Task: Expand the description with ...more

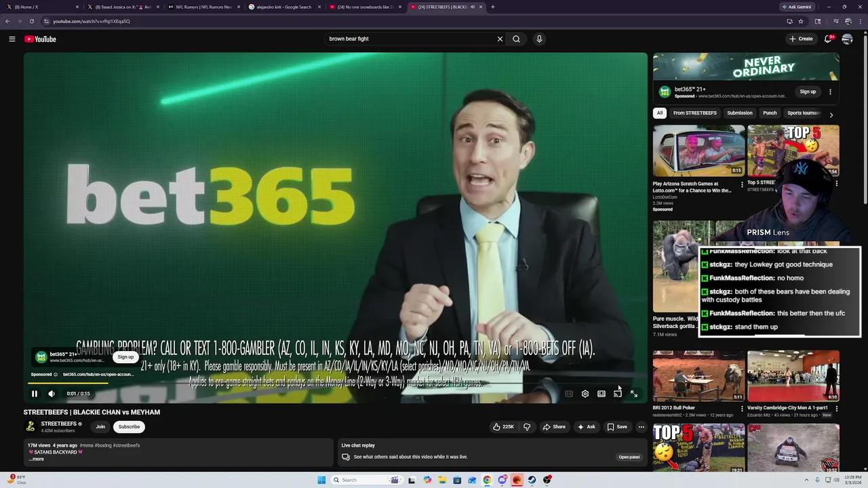Action: click(x=36, y=459)
